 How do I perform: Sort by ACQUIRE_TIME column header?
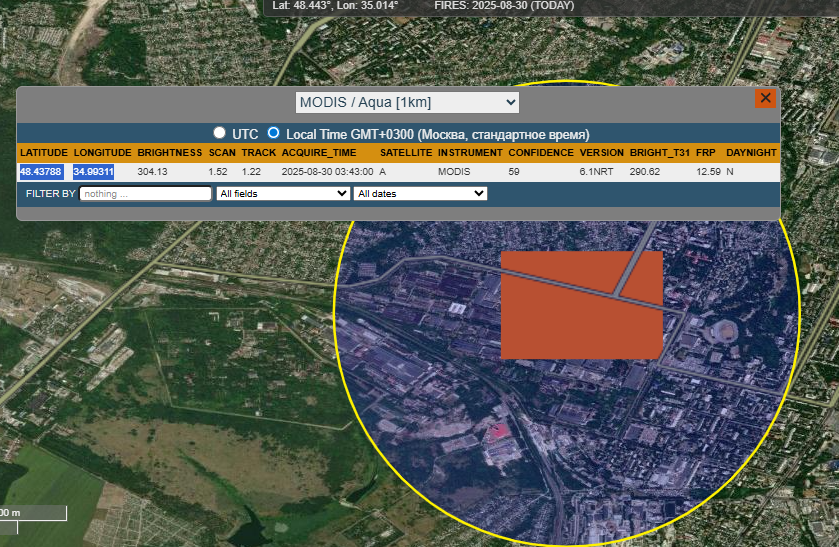(318, 153)
